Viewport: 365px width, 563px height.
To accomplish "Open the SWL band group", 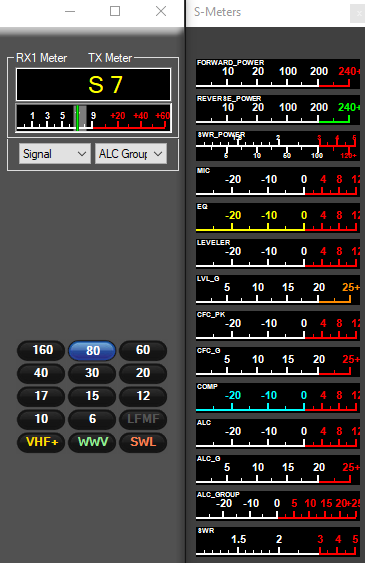I will [143, 442].
